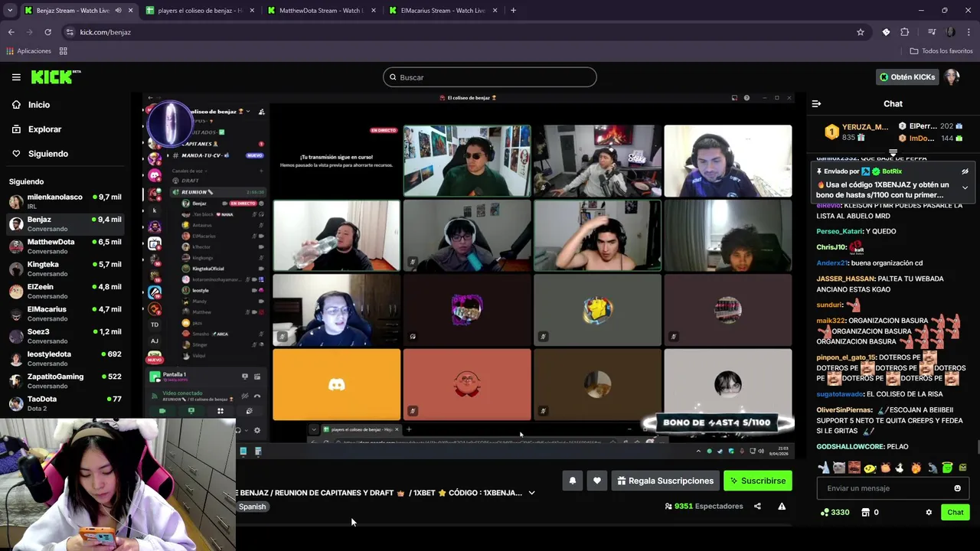Click the green halo quick emote
This screenshot has height=551, width=980.
pyautogui.click(x=947, y=468)
